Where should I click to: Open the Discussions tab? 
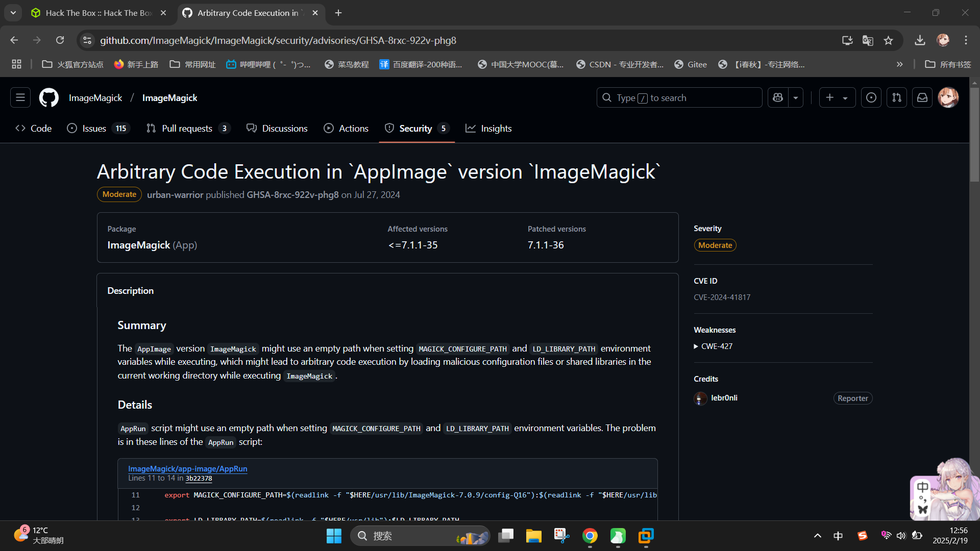(x=277, y=129)
